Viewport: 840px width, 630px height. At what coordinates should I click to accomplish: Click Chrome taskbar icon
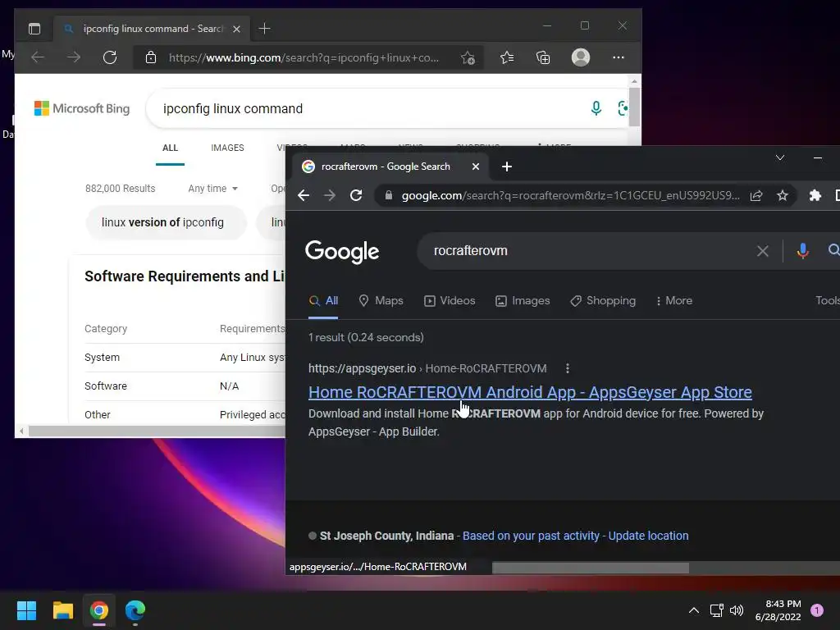(99, 610)
